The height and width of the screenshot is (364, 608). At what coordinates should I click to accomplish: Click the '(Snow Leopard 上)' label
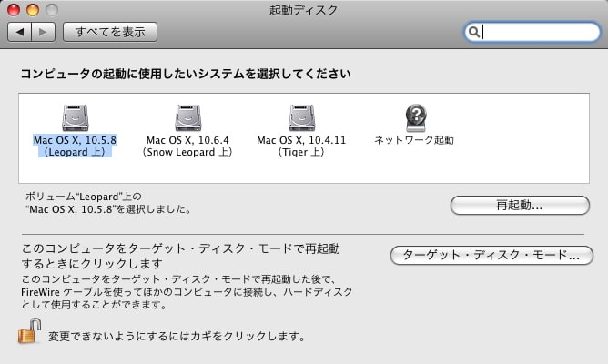[187, 152]
